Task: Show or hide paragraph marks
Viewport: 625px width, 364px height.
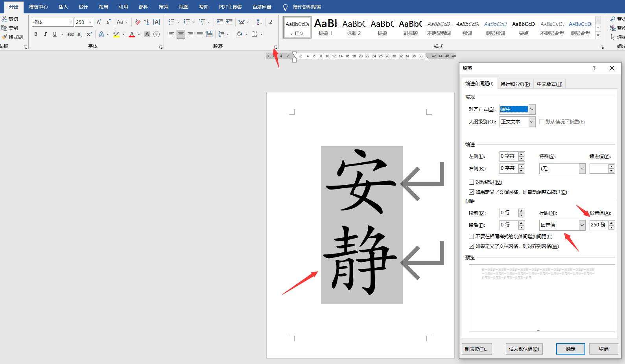Action: pyautogui.click(x=271, y=22)
